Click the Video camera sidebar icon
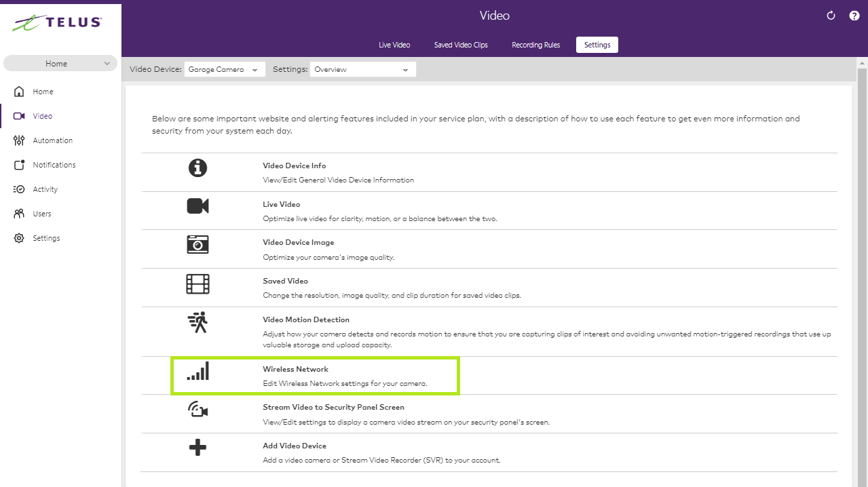This screenshot has height=487, width=868. [19, 116]
